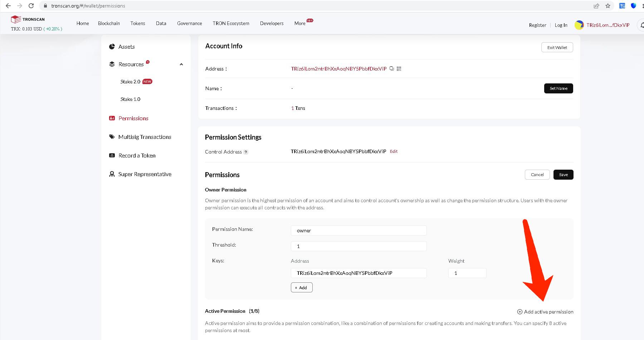Open Stake 1.0 in sidebar
This screenshot has height=340, width=644.
point(130,99)
